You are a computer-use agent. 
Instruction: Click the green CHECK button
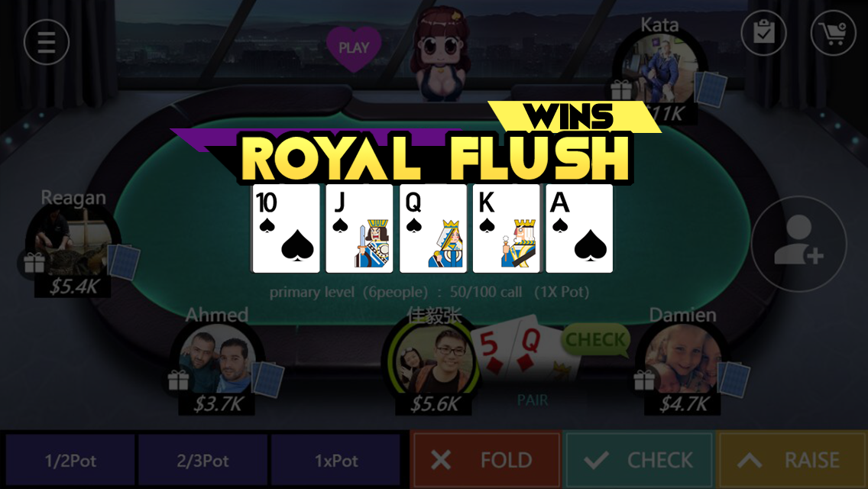tap(638, 460)
